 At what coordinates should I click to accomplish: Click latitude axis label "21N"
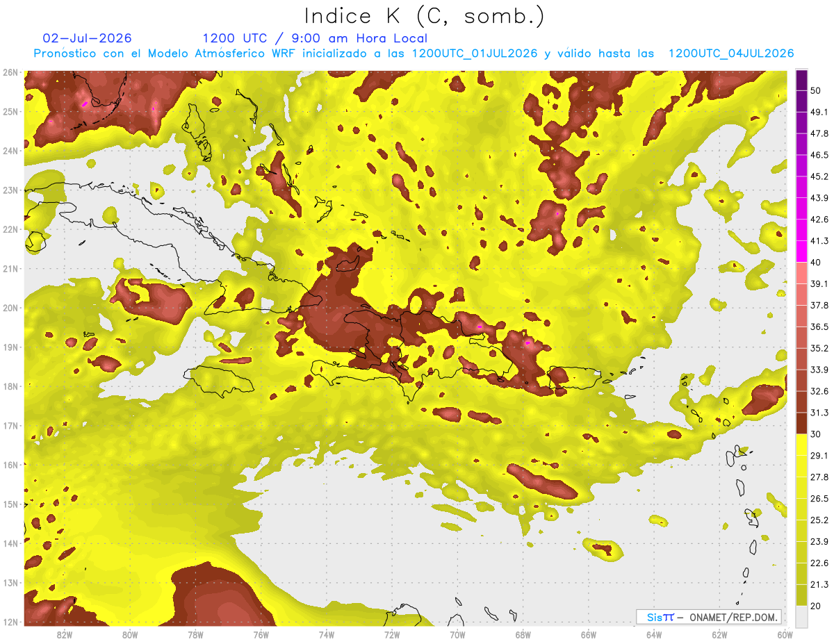pos(10,268)
